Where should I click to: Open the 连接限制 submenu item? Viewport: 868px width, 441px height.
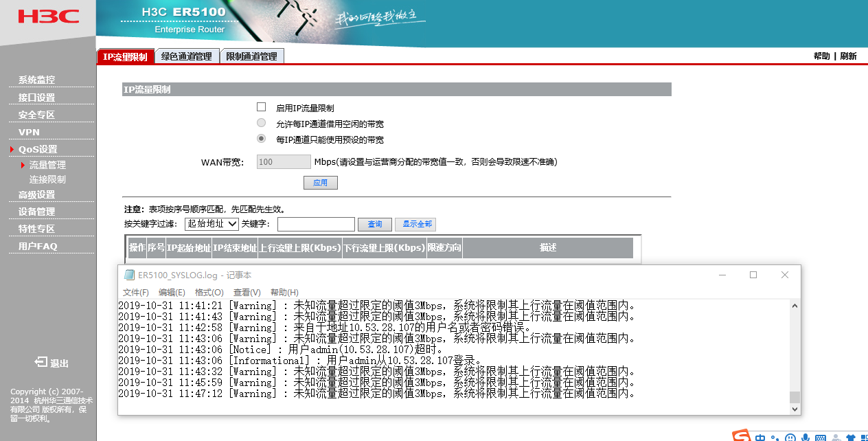point(47,179)
